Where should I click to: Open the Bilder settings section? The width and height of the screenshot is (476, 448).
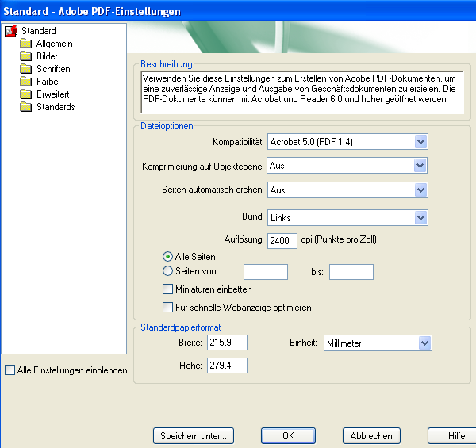[47, 56]
